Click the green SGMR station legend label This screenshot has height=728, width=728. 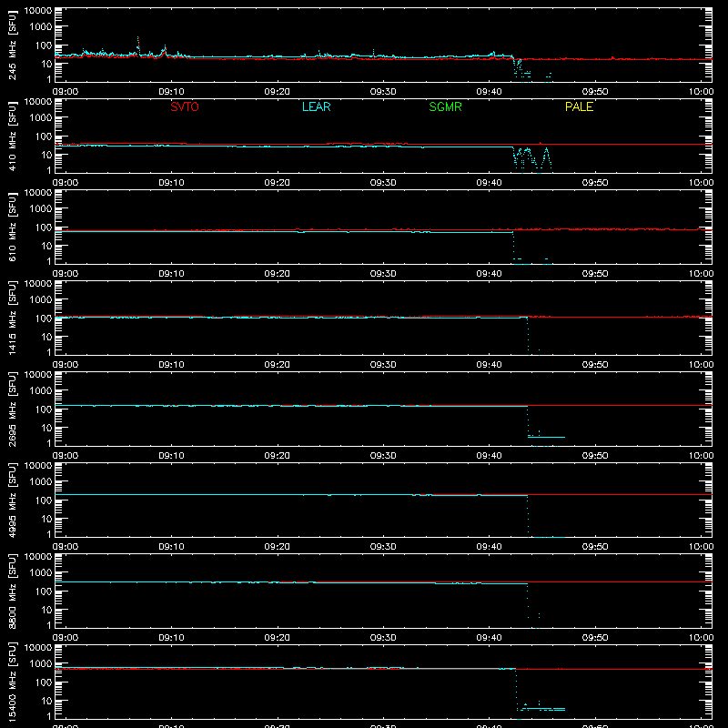[445, 106]
